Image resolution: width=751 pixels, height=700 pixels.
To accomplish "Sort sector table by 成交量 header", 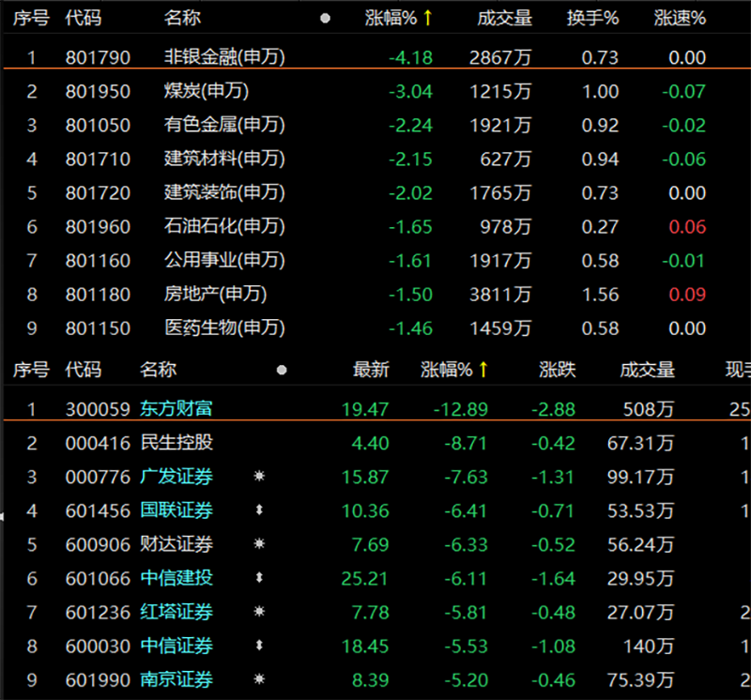I will 504,18.
